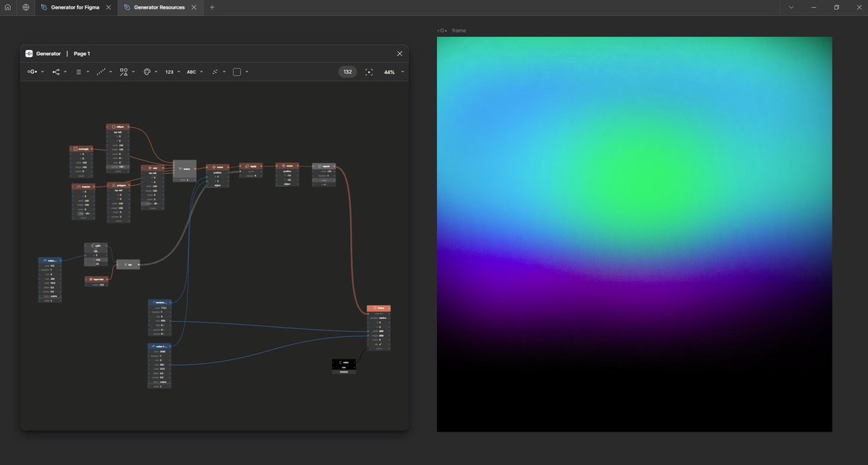Viewport: 868px width, 465px height.
Task: Click the fit-to-view target icon
Action: point(369,72)
